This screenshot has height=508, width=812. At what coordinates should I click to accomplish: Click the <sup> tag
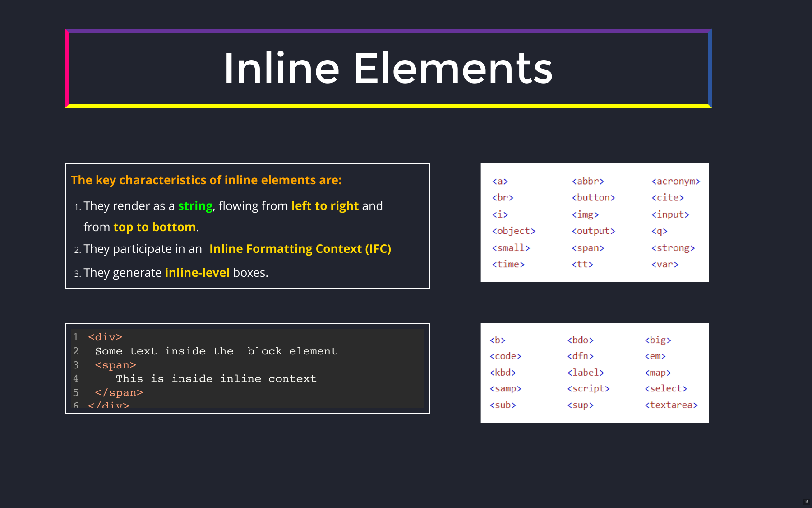point(581,405)
